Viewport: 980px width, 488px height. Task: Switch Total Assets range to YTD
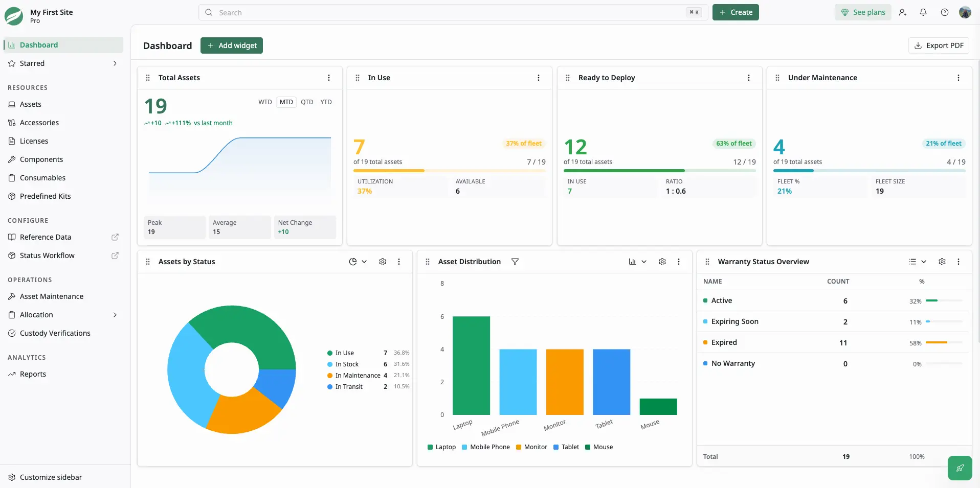pos(326,102)
